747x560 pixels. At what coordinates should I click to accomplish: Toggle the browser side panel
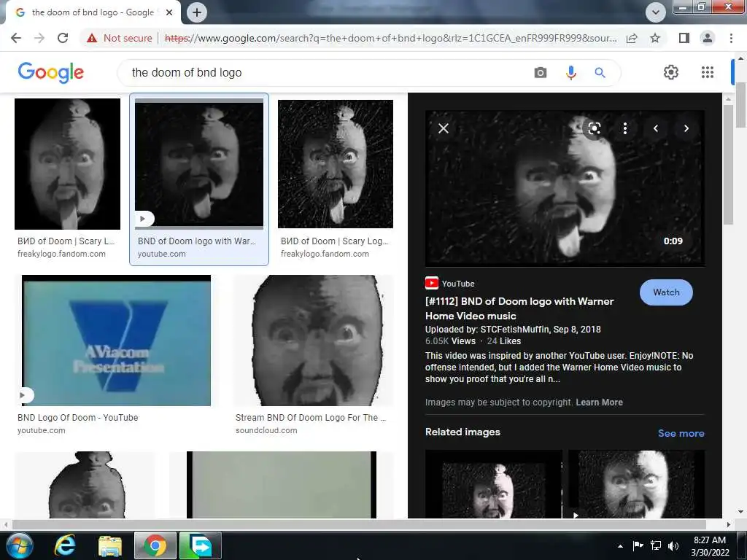684,38
